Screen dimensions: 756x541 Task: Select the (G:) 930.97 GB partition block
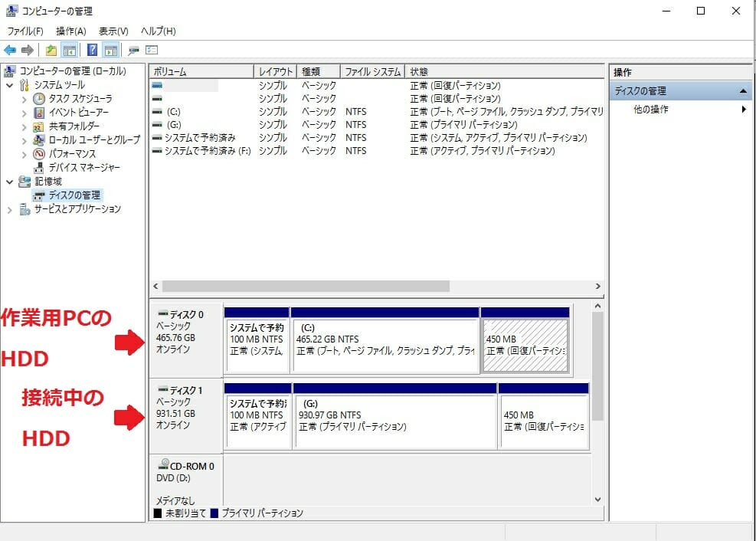[394, 421]
